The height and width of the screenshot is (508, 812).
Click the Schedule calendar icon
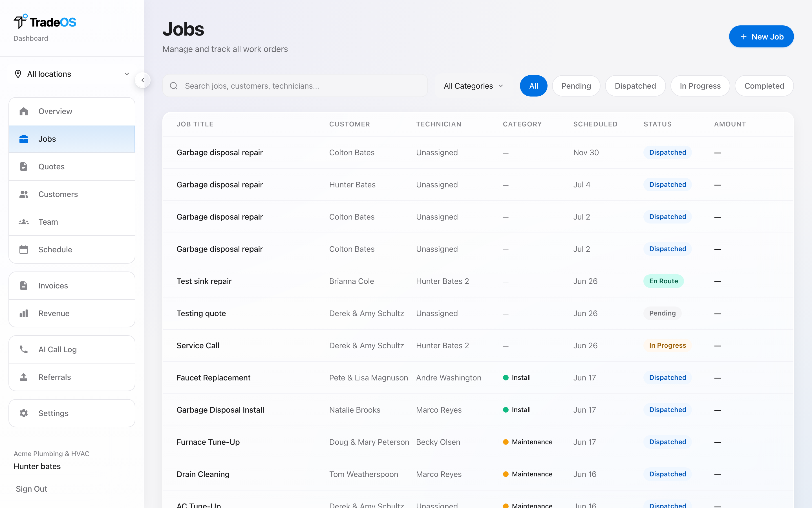click(23, 249)
